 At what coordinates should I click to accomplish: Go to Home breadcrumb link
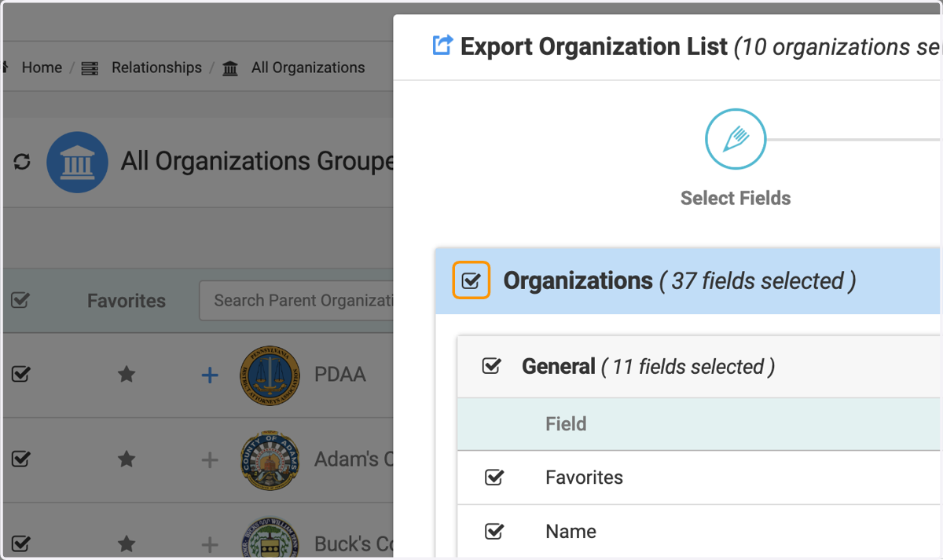42,68
